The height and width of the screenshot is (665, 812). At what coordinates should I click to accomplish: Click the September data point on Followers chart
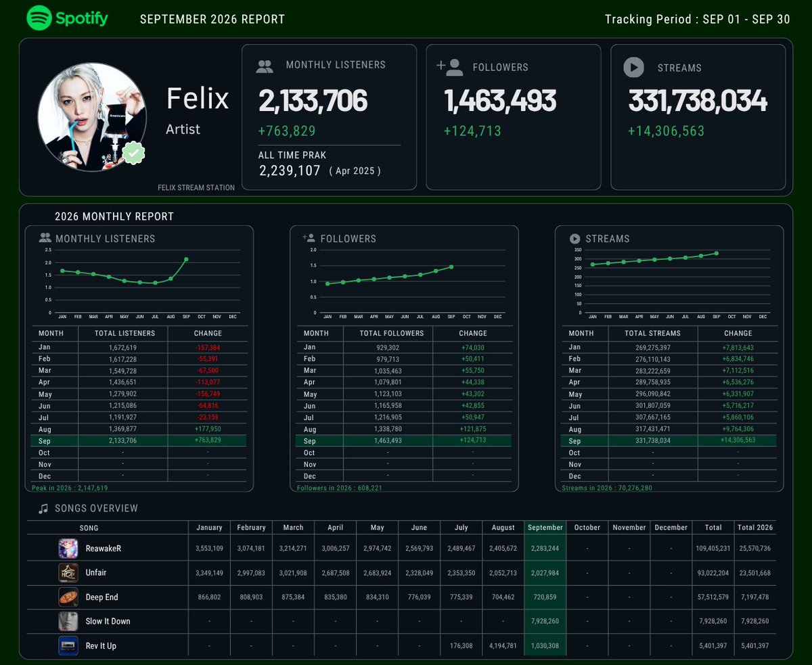point(451,267)
